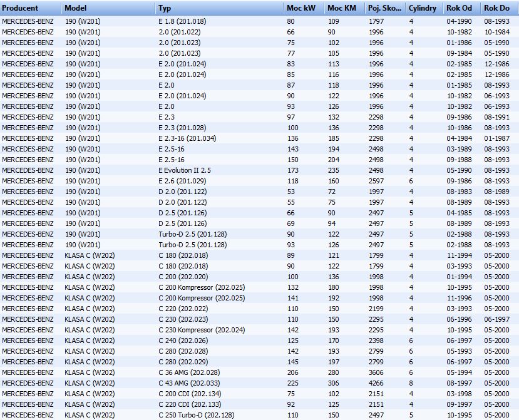Click the Moc kW column header
This screenshot has width=519, height=420.
point(304,8)
